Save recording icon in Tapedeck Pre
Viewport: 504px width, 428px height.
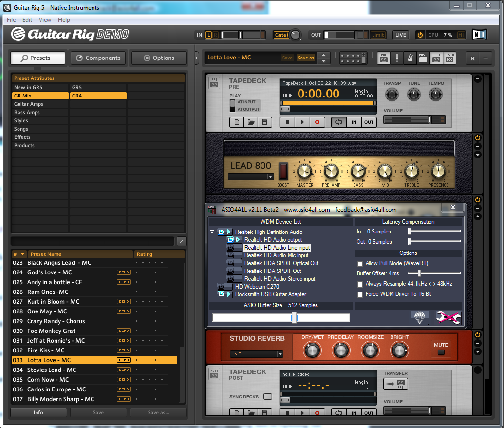click(264, 122)
